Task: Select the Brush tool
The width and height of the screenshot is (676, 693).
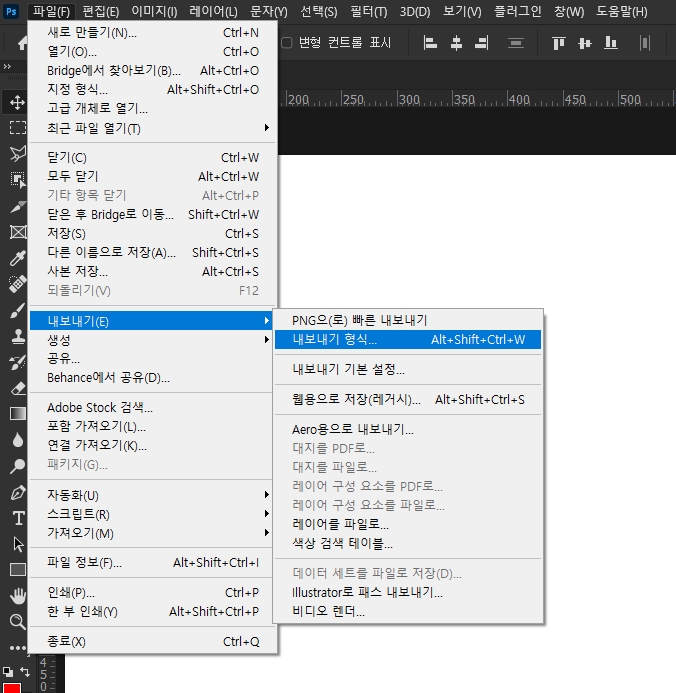Action: tap(17, 310)
